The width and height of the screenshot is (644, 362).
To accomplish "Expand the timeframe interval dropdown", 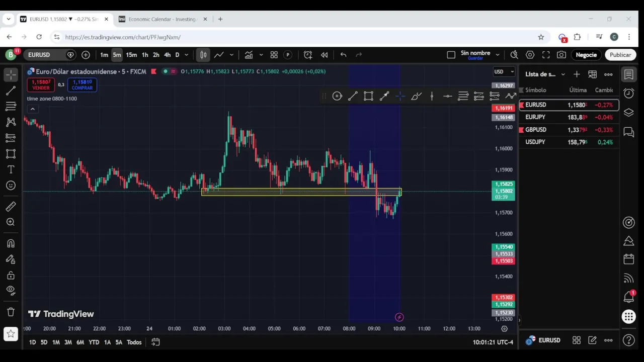I will tap(186, 55).
